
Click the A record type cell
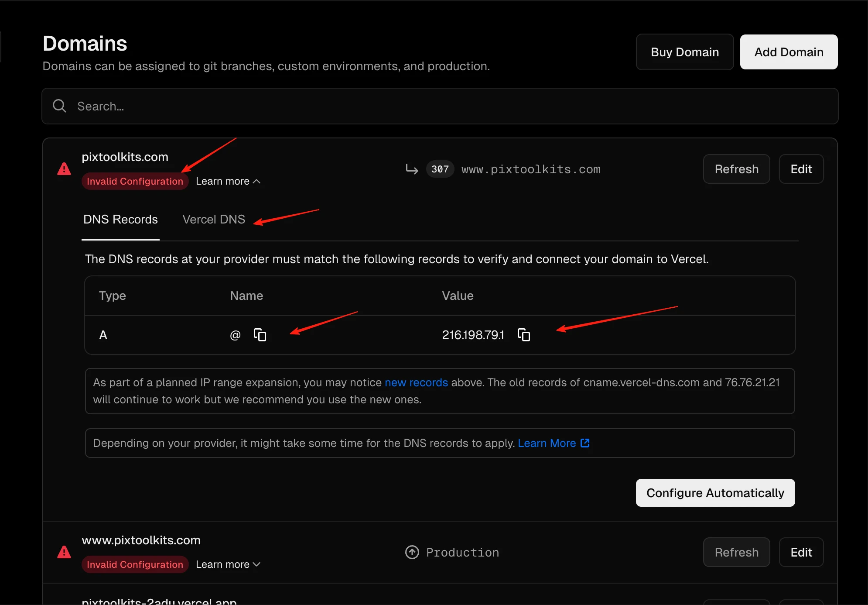(103, 335)
